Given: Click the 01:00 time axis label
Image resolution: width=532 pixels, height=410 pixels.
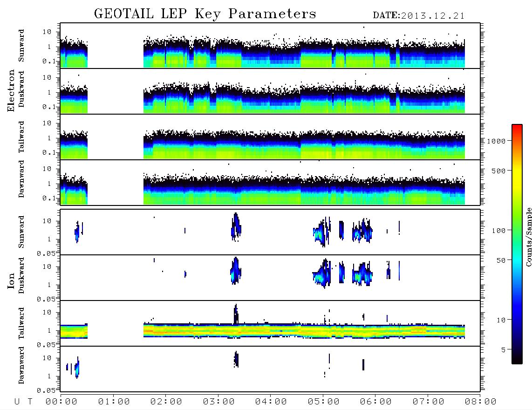Looking at the screenshot, I should [114, 402].
